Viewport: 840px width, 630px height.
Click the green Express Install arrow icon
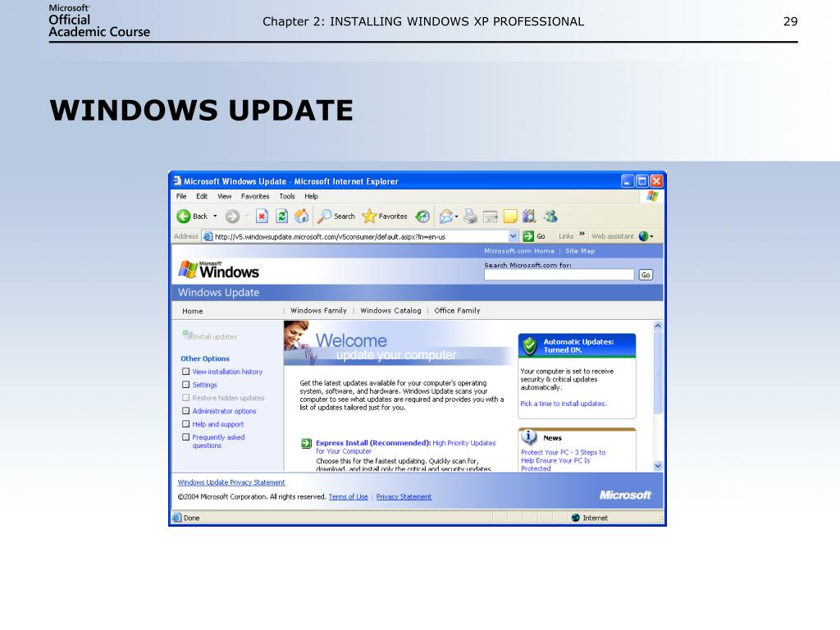click(307, 443)
